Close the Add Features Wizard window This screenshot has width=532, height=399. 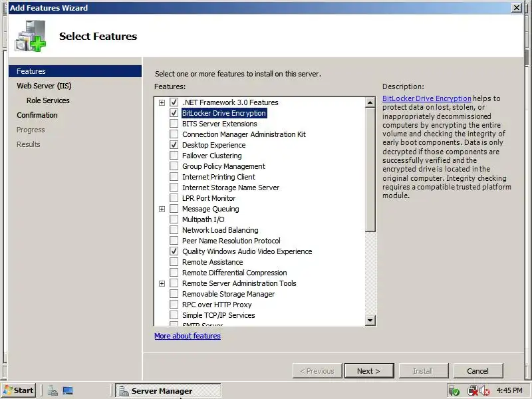(x=517, y=7)
